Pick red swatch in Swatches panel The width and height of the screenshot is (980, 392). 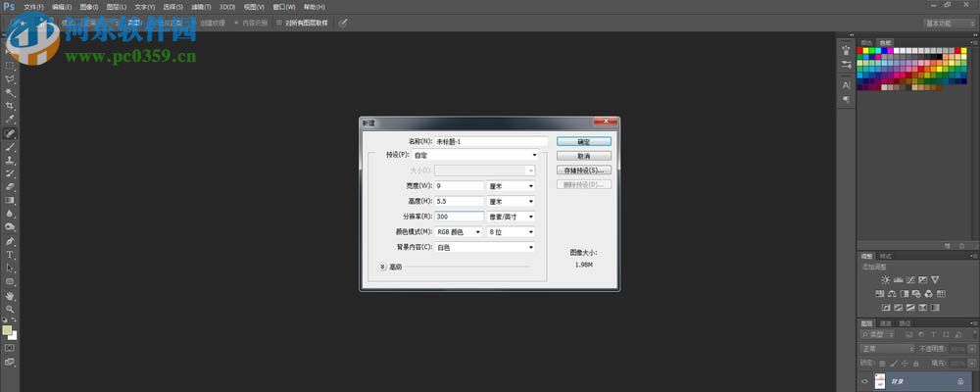[x=860, y=51]
